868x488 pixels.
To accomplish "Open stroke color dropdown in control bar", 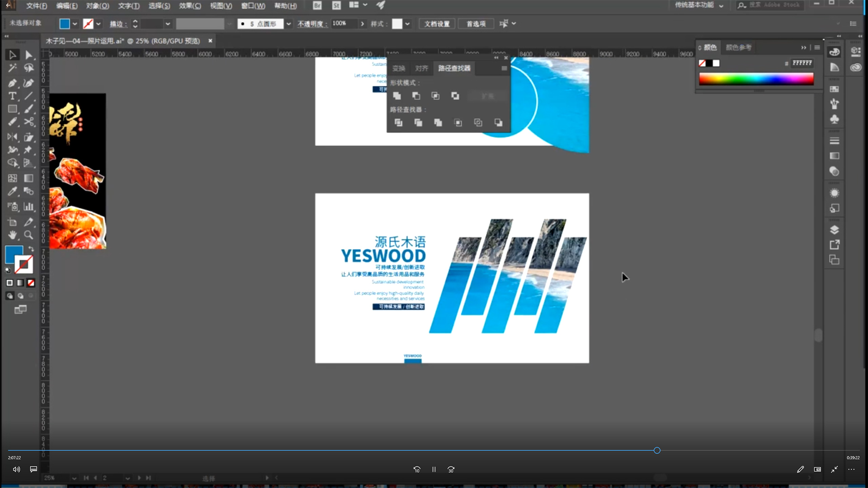I will pyautogui.click(x=99, y=24).
